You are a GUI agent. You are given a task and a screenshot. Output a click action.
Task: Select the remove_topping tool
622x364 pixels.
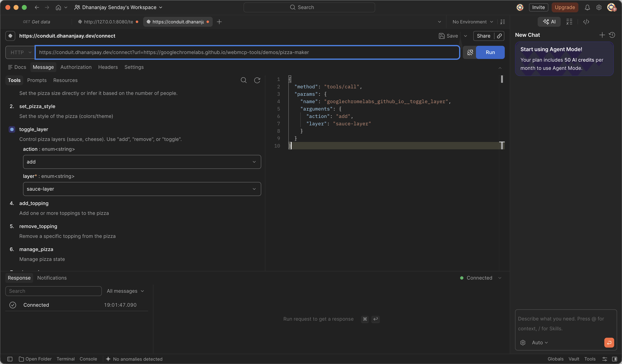click(38, 226)
